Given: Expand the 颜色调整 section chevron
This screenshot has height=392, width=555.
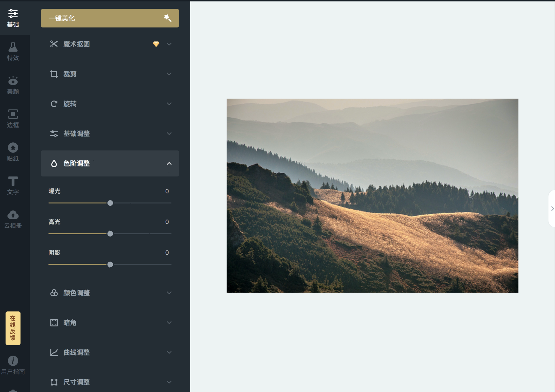Looking at the screenshot, I should tap(169, 293).
